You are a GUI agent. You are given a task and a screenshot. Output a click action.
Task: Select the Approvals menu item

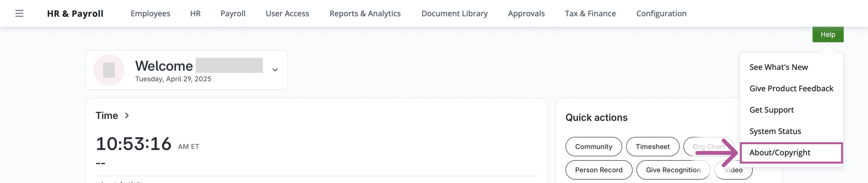[526, 14]
